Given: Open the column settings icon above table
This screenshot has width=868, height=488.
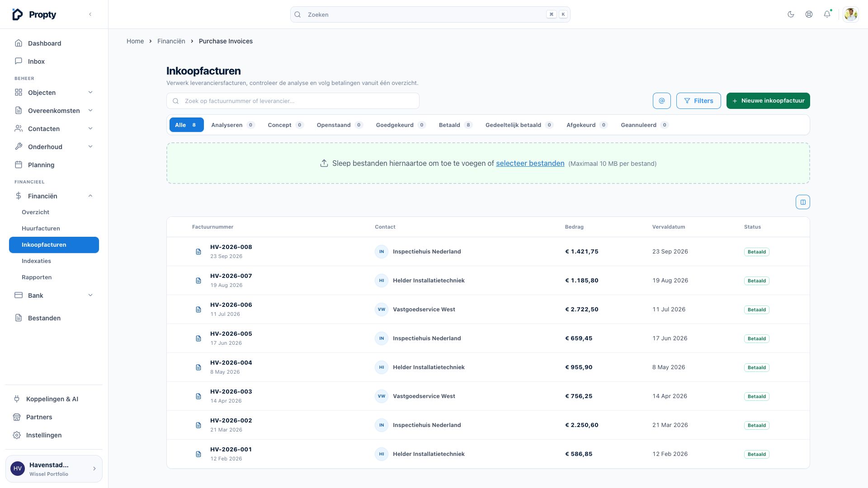Looking at the screenshot, I should [x=802, y=202].
